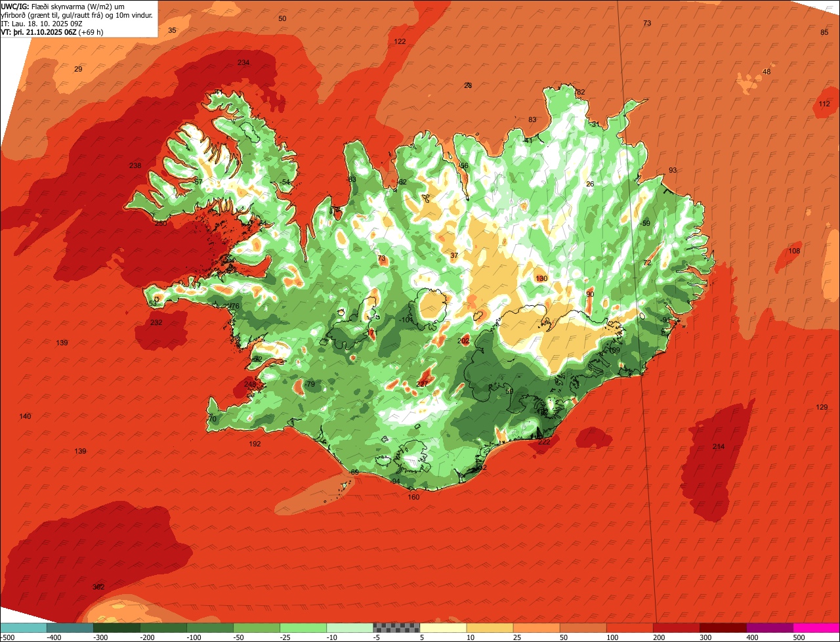Screen dimensions: 840x642
Task: Click the 160 flux value on the map
Action: 413,497
